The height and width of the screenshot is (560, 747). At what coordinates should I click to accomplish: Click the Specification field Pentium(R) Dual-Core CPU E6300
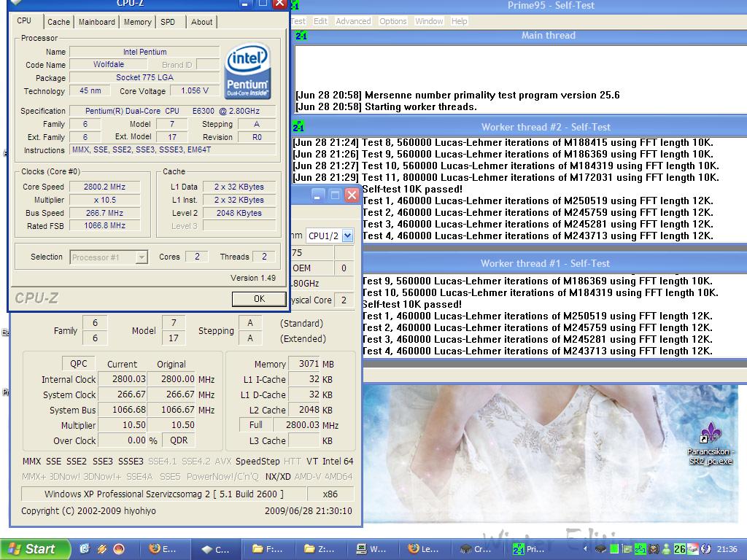click(172, 111)
